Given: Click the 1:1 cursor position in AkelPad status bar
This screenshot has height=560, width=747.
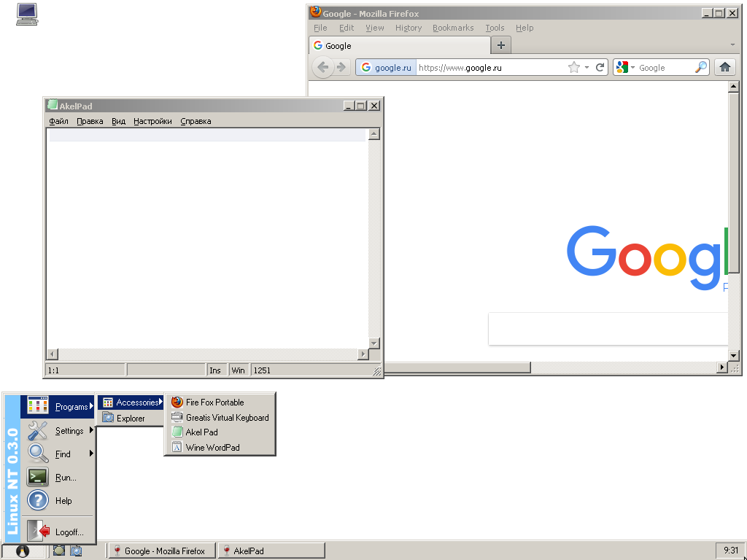Looking at the screenshot, I should coord(85,370).
